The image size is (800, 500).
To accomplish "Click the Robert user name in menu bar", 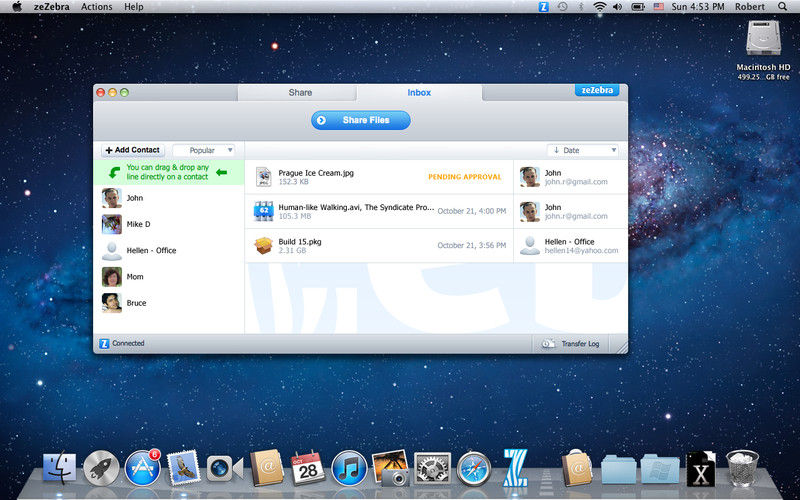I will click(x=749, y=7).
